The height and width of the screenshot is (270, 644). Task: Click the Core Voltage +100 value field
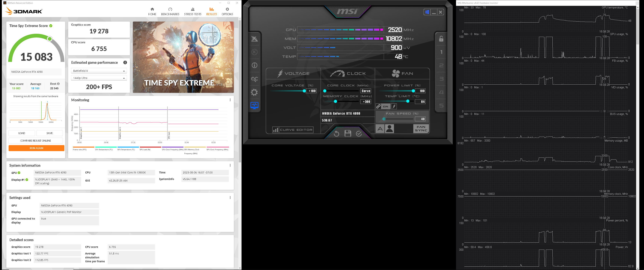[x=312, y=91]
